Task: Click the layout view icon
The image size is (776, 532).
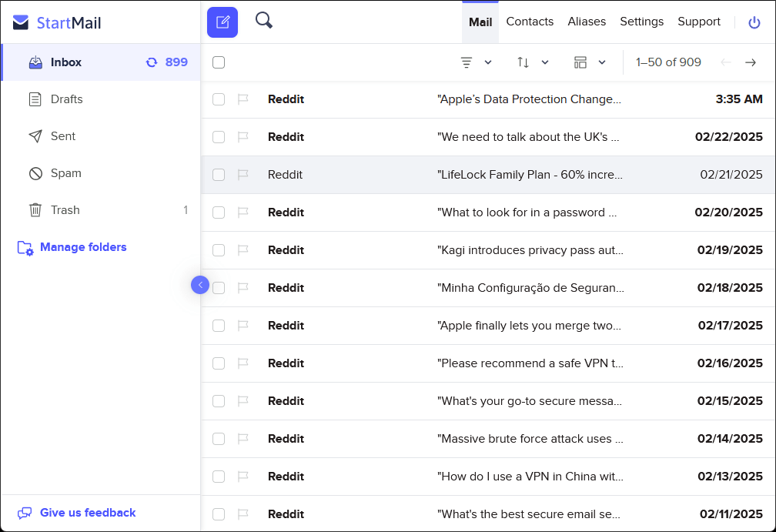Action: tap(580, 62)
